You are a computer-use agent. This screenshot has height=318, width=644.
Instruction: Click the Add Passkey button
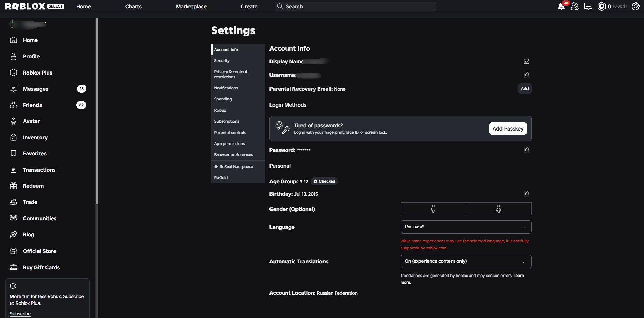pyautogui.click(x=508, y=128)
